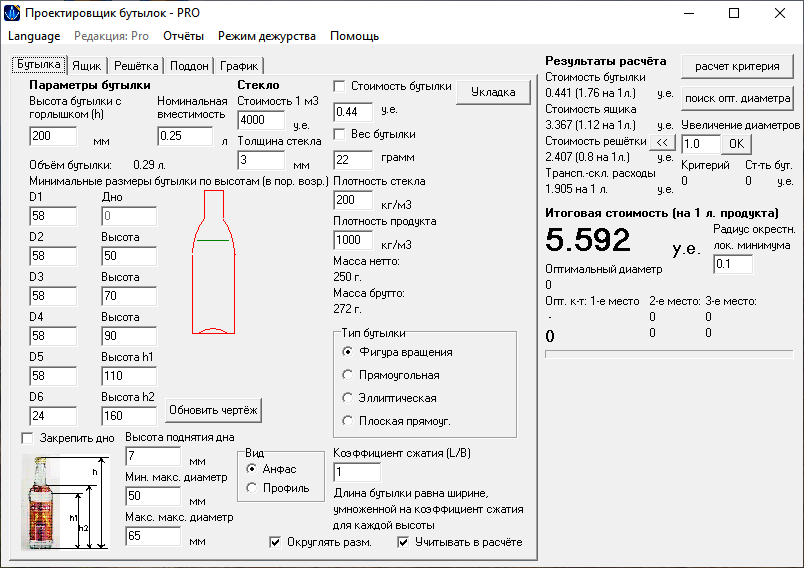Click the D5 diameter field
This screenshot has width=804, height=568.
tap(53, 376)
